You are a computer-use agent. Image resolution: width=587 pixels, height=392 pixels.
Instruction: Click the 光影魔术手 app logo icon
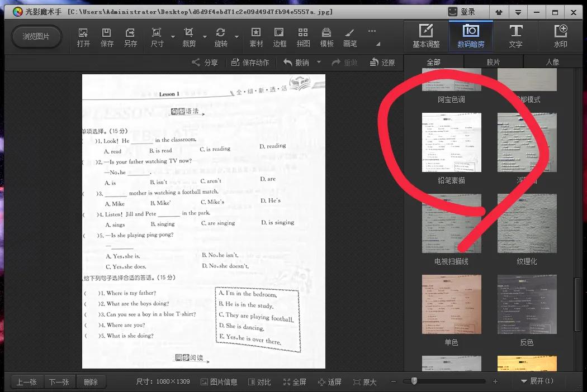click(x=17, y=12)
